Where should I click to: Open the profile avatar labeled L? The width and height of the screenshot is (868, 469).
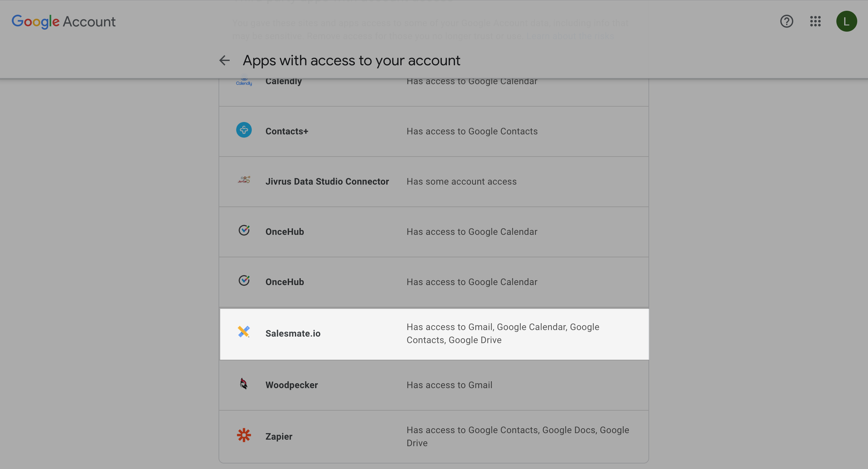point(846,21)
